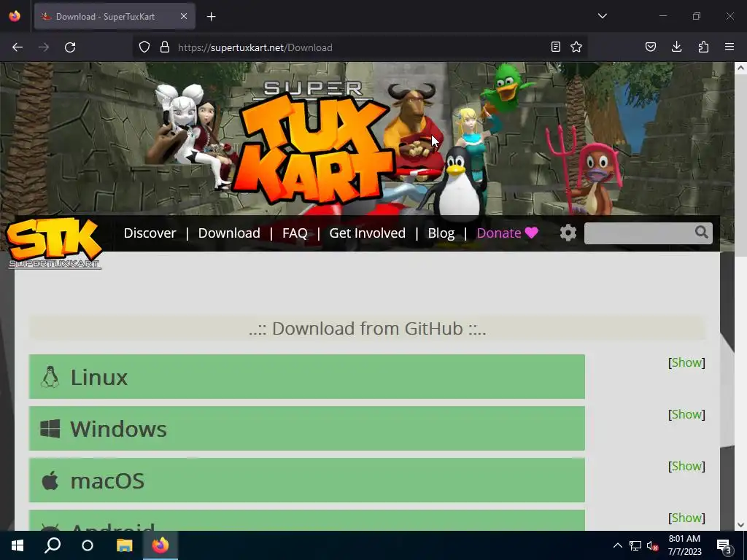Open taskbar search
Image resolution: width=747 pixels, height=560 pixels.
pos(53,545)
